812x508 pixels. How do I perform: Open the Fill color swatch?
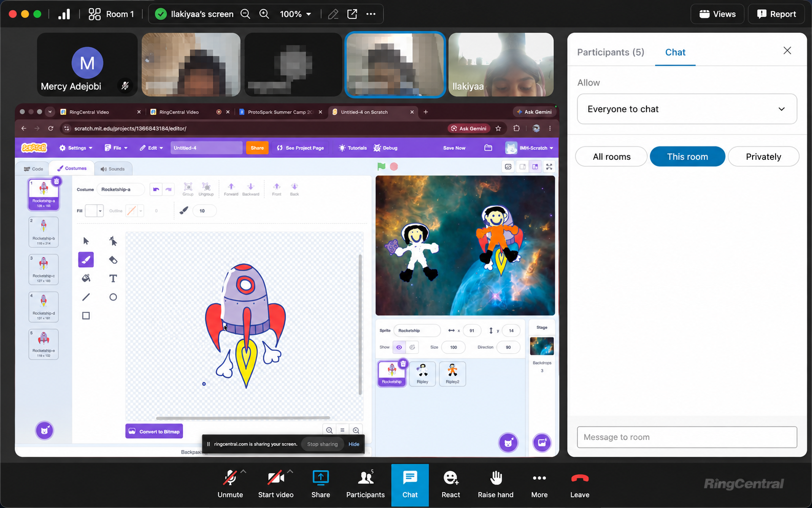(94, 210)
